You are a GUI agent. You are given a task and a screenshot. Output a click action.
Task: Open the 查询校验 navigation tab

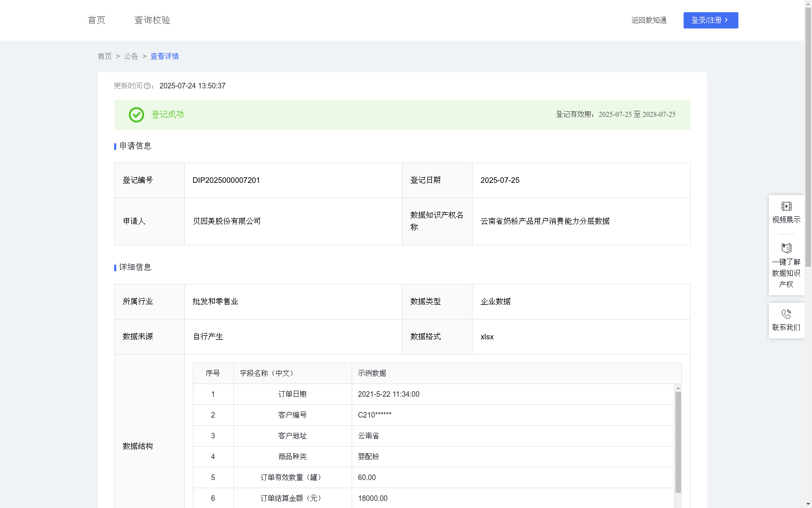(152, 20)
